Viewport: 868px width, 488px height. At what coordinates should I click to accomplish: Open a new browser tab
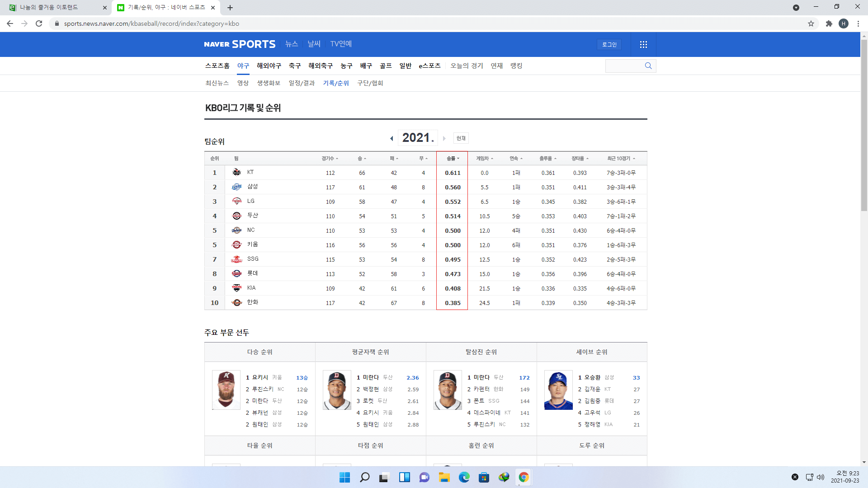230,8
